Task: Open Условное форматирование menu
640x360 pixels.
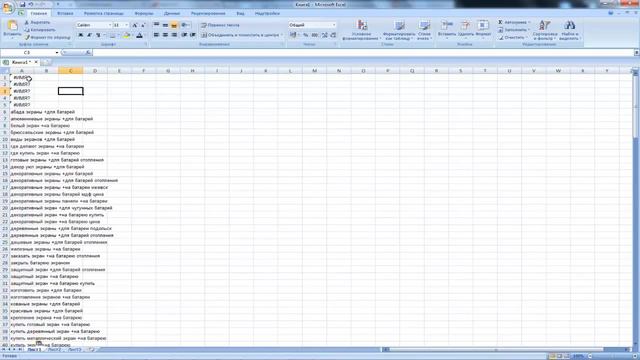Action: (361, 30)
